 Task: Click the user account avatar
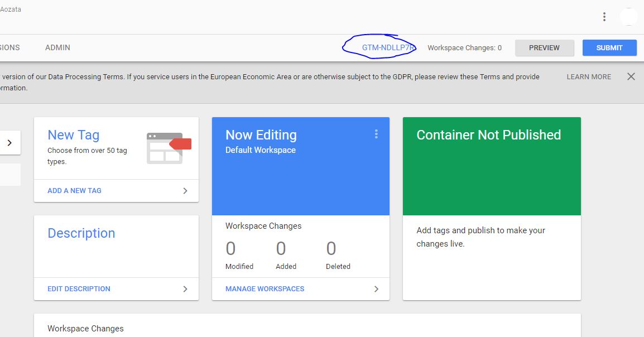point(629,16)
